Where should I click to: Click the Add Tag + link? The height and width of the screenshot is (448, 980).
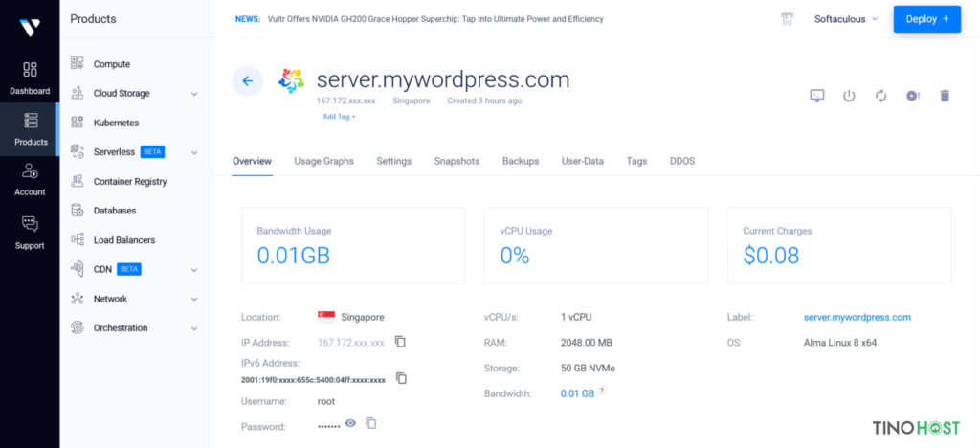(x=339, y=117)
